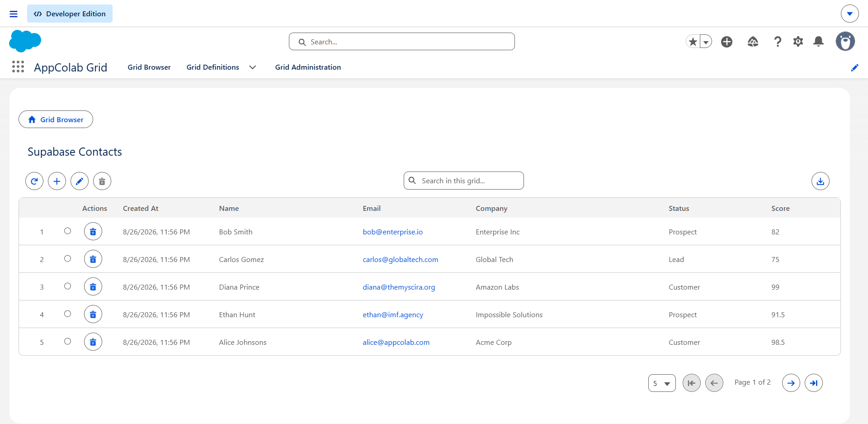Open the alice@appcolab.com email link
The image size is (868, 424).
pos(396,342)
